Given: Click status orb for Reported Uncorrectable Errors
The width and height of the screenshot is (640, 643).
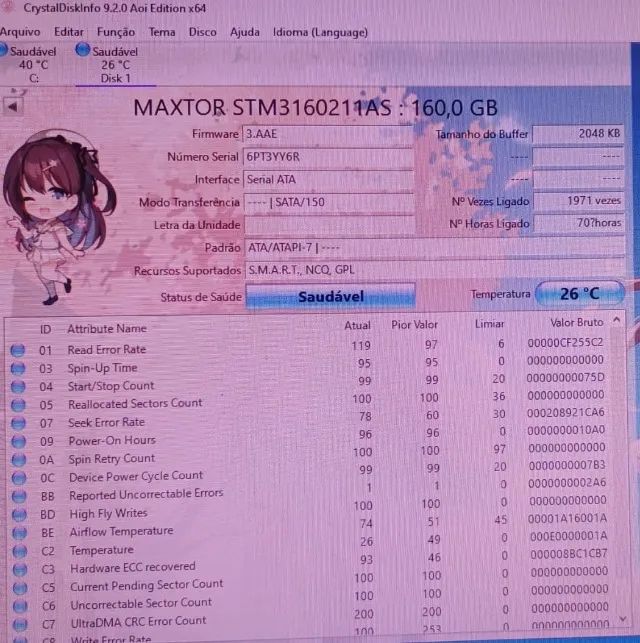Looking at the screenshot, I should (x=19, y=496).
